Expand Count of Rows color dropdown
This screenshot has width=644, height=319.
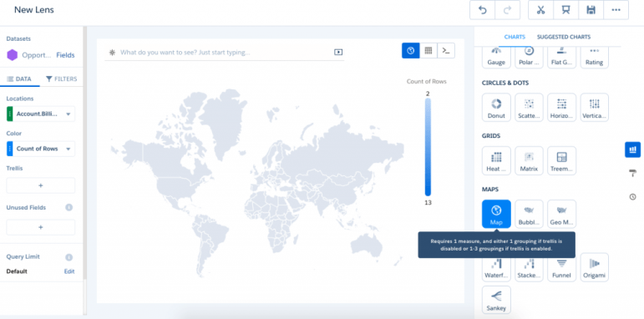(68, 149)
